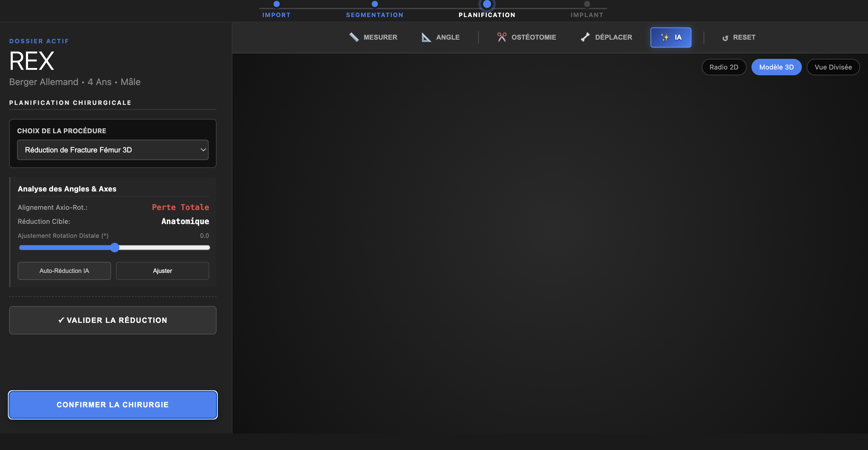The image size is (868, 450).
Task: Click the right end of rotation slider track
Action: coord(208,248)
